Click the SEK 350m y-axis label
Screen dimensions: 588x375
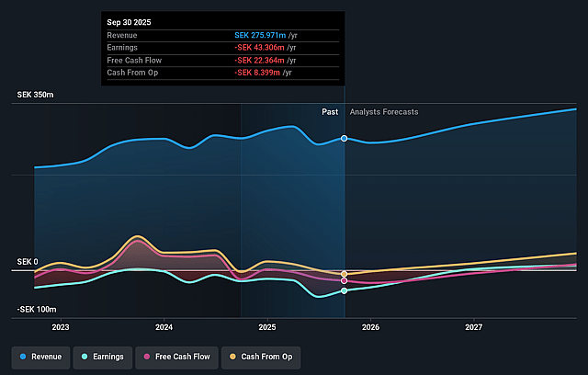(x=36, y=95)
